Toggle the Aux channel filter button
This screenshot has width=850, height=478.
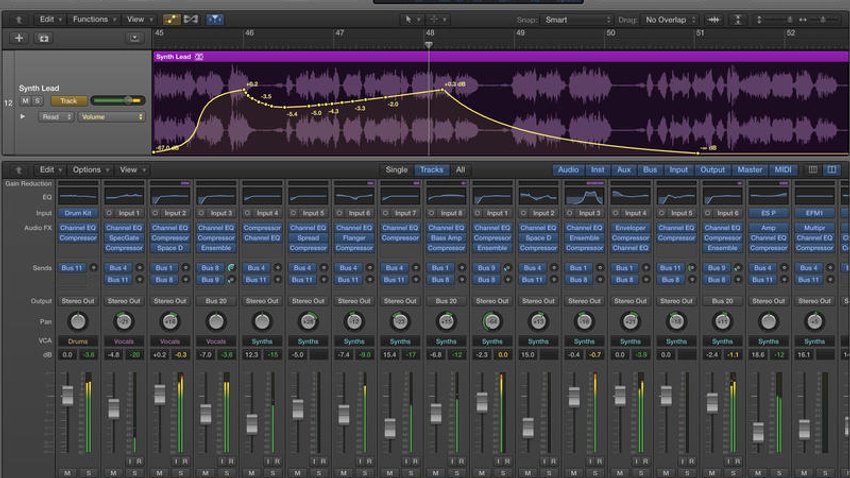tap(624, 170)
